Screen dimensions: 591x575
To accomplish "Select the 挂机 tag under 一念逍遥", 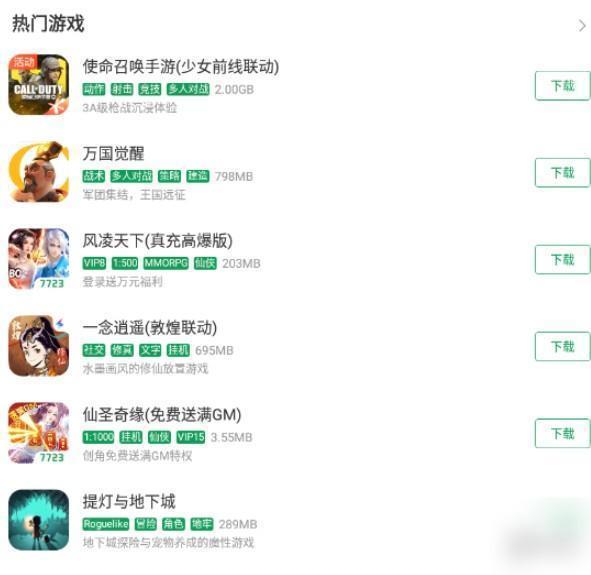I will click(x=178, y=350).
